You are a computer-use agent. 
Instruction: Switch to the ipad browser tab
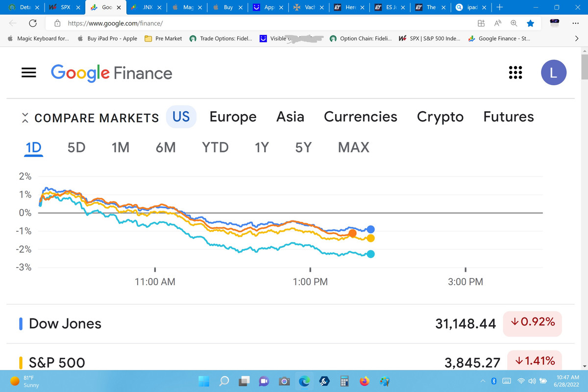tap(471, 7)
